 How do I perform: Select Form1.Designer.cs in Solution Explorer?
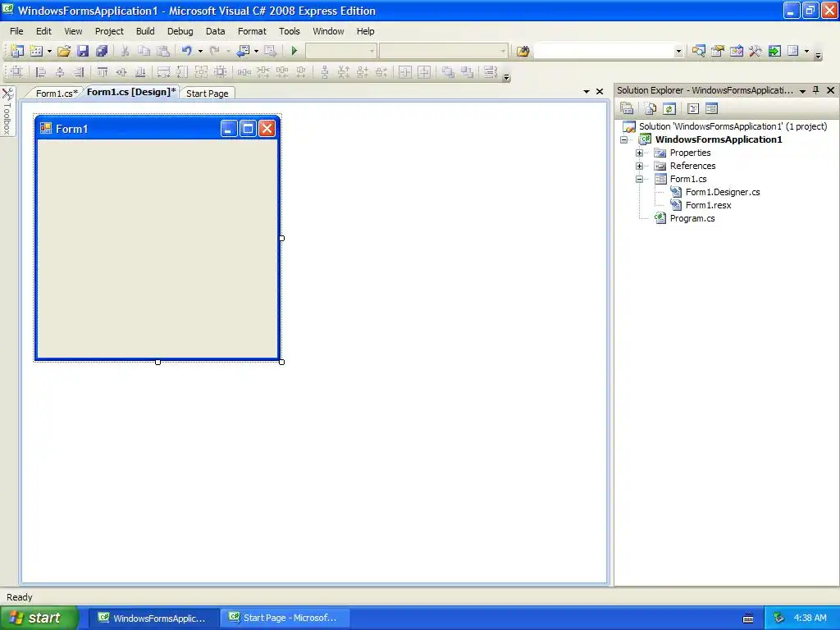pos(723,192)
